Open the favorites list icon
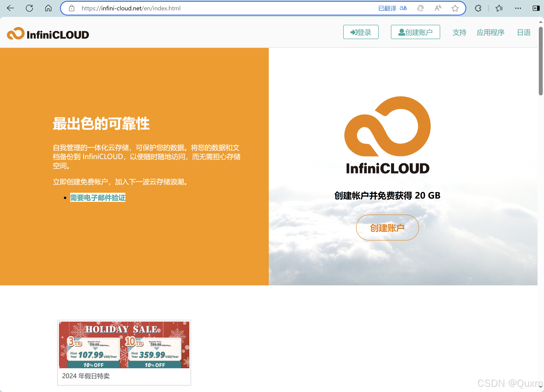Image resolution: width=544 pixels, height=392 pixels. coord(499,8)
